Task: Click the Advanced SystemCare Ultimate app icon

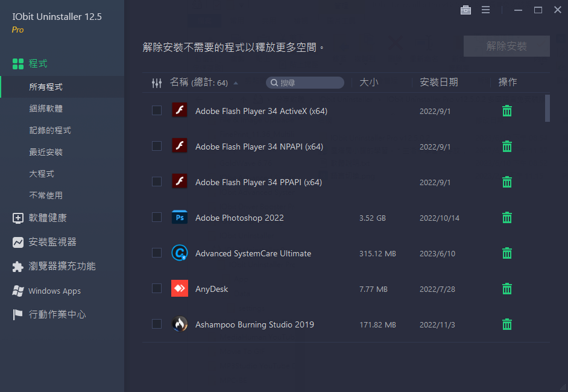Action: point(179,253)
